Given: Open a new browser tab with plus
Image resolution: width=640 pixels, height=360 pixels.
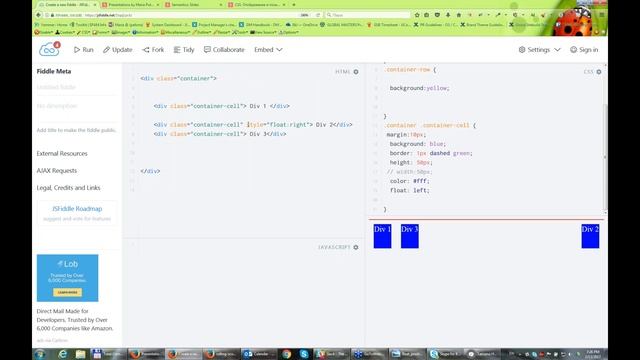Looking at the screenshot, I should pyautogui.click(x=293, y=4).
